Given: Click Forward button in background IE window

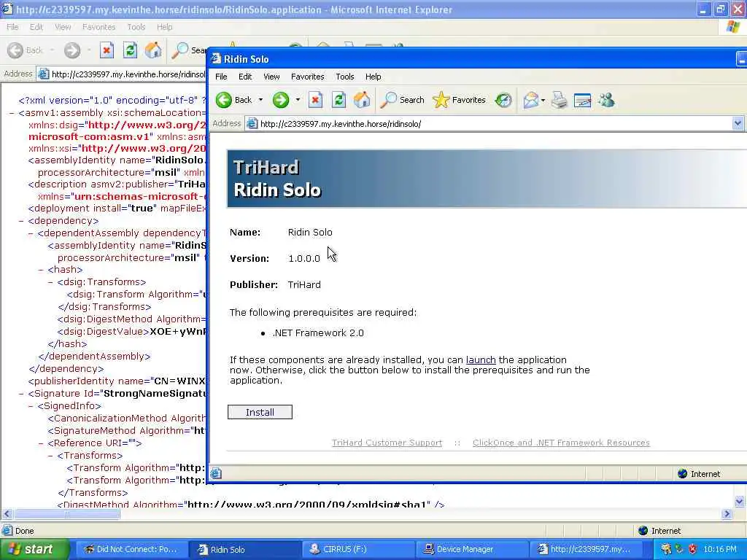Looking at the screenshot, I should pos(72,50).
